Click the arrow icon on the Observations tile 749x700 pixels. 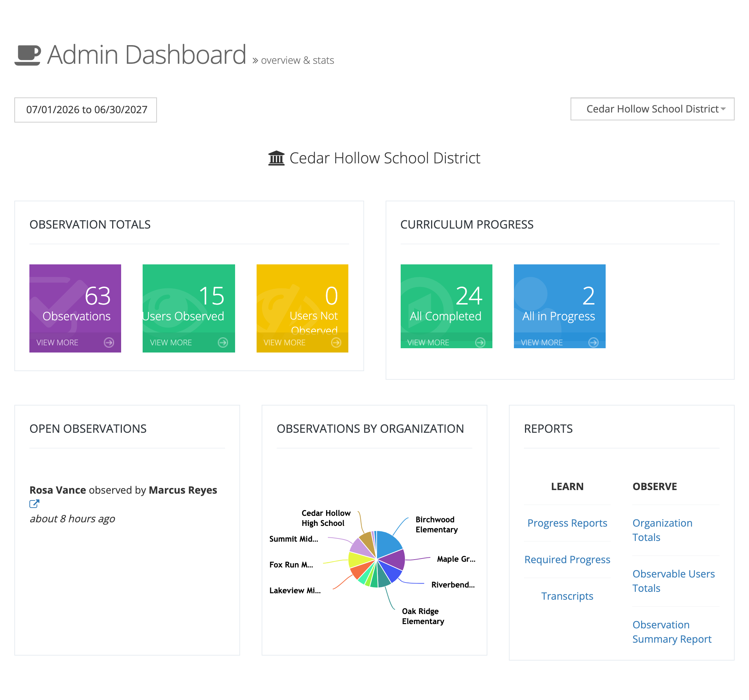tap(109, 343)
